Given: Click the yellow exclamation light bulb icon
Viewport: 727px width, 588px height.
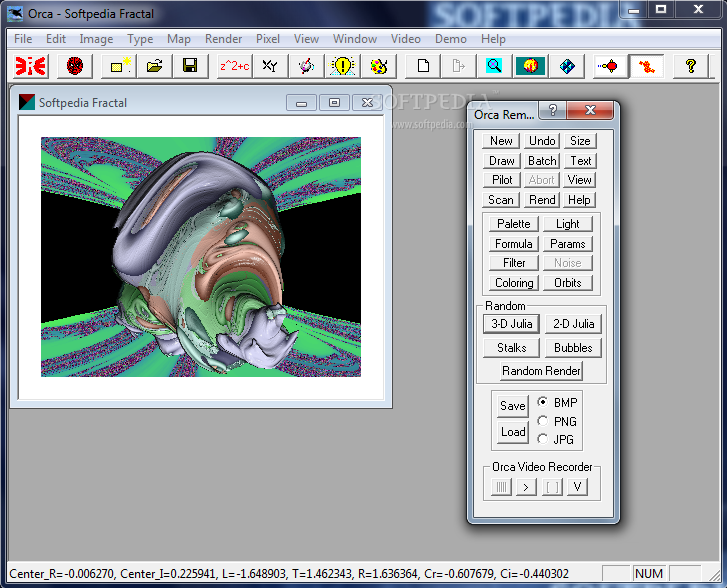Looking at the screenshot, I should coord(342,66).
